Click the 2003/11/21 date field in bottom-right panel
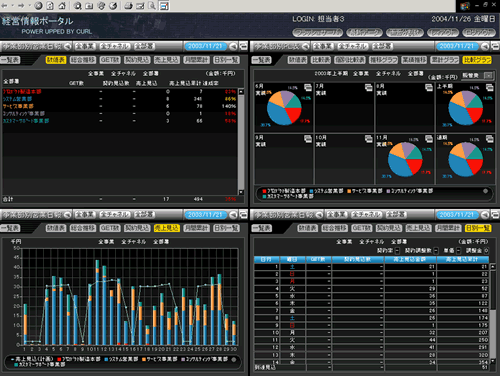The width and height of the screenshot is (500, 376). tap(456, 215)
